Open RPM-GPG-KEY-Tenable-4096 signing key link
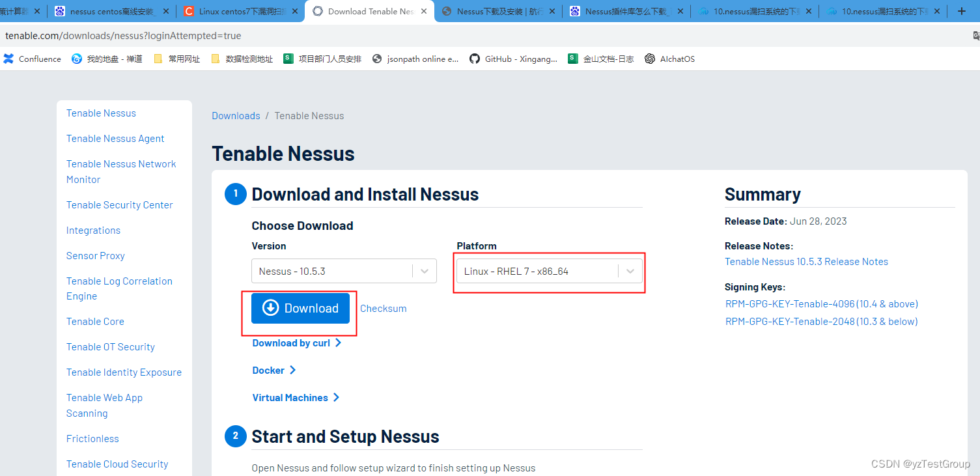The width and height of the screenshot is (980, 476). [822, 304]
